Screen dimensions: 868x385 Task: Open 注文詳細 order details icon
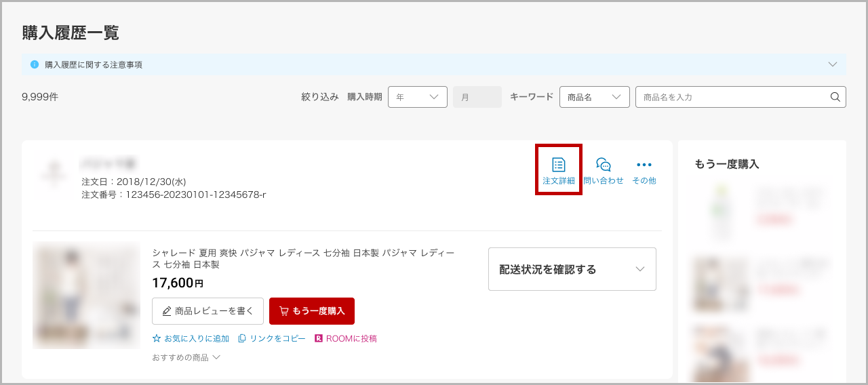[x=558, y=165]
